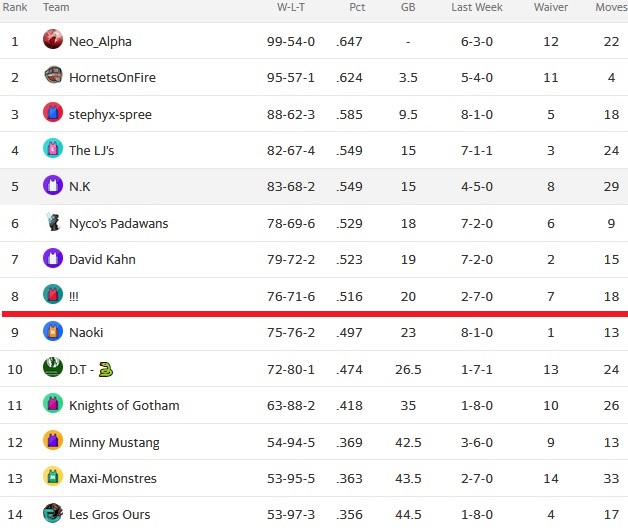Viewport: 628px width, 528px height.
Task: Sort by the Last Week column
Action: [x=477, y=7]
